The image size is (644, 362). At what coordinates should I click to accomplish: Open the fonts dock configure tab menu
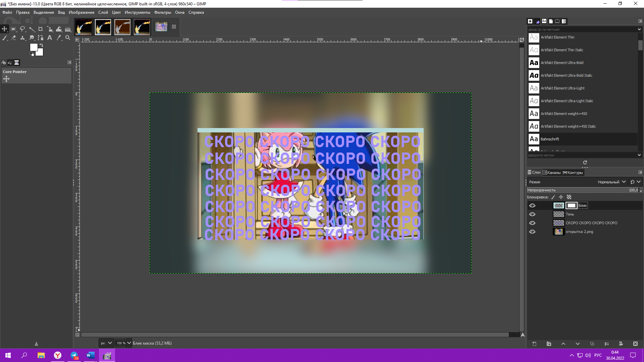640,21
